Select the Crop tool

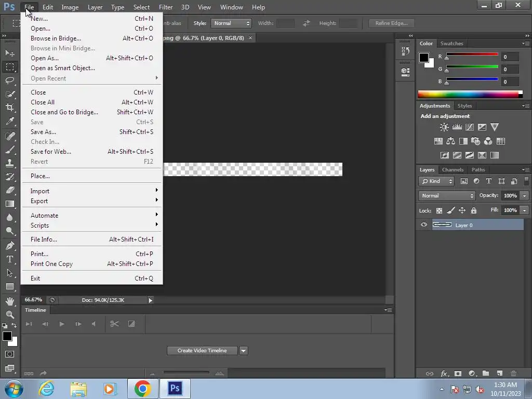pyautogui.click(x=10, y=108)
